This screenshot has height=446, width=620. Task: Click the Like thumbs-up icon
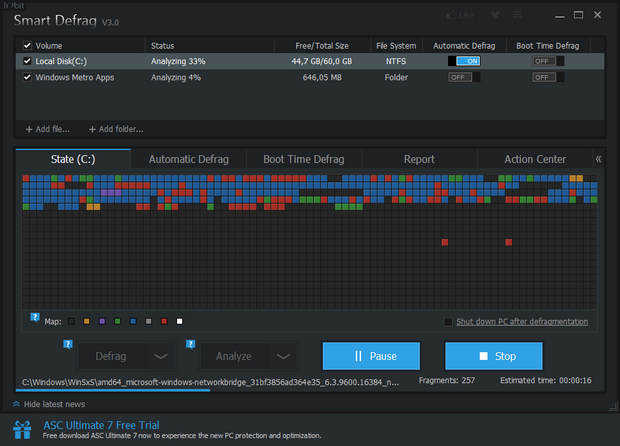(x=451, y=15)
